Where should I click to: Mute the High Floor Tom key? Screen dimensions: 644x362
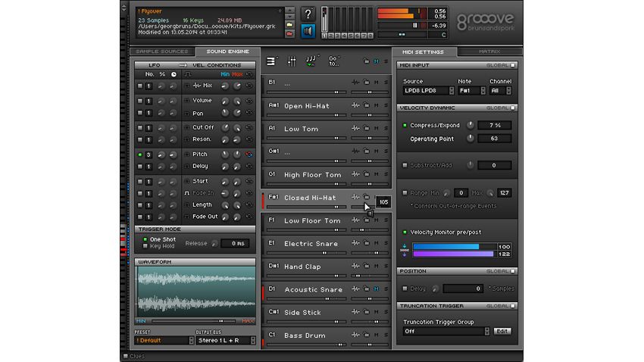377,174
